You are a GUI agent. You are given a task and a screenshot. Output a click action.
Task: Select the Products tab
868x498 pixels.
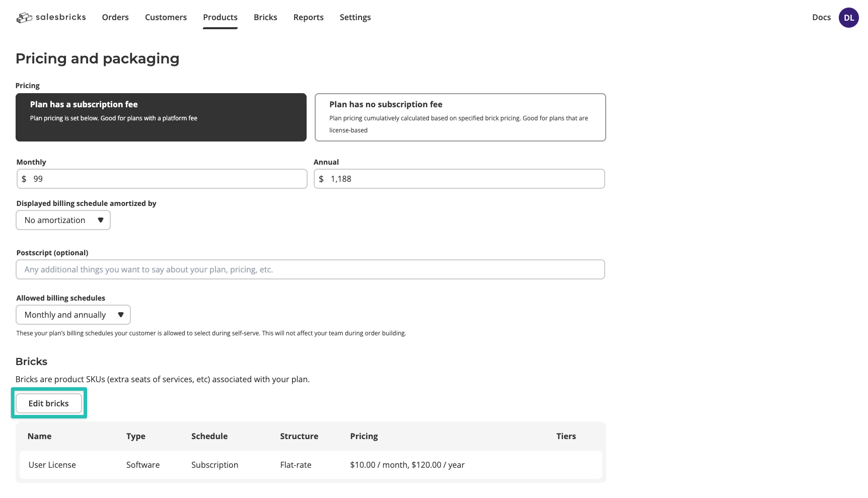click(220, 17)
